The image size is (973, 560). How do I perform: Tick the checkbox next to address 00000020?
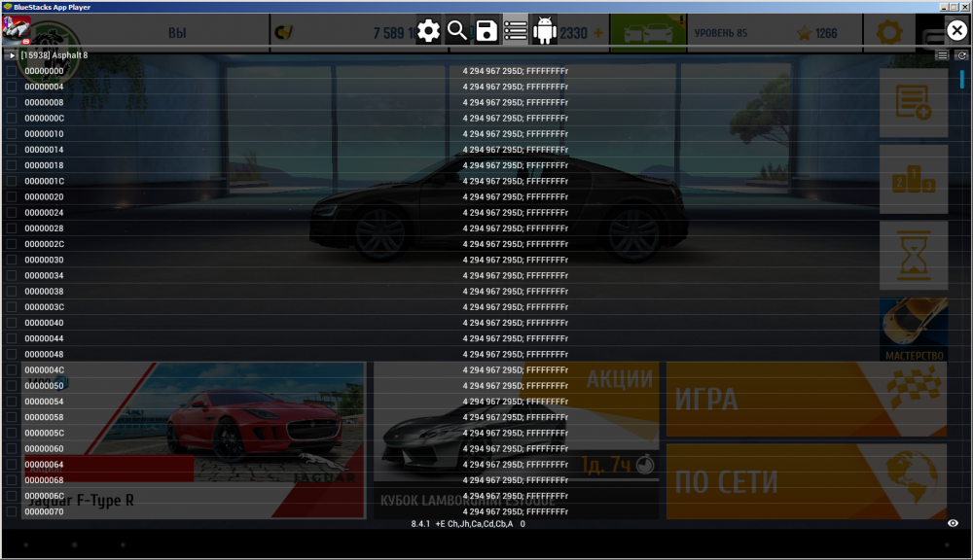pyautogui.click(x=12, y=197)
